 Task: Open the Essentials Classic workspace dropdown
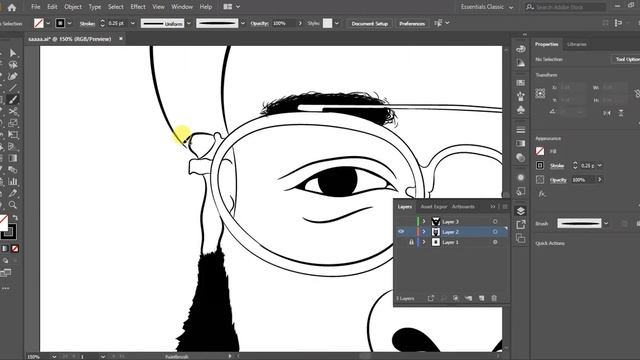click(487, 7)
